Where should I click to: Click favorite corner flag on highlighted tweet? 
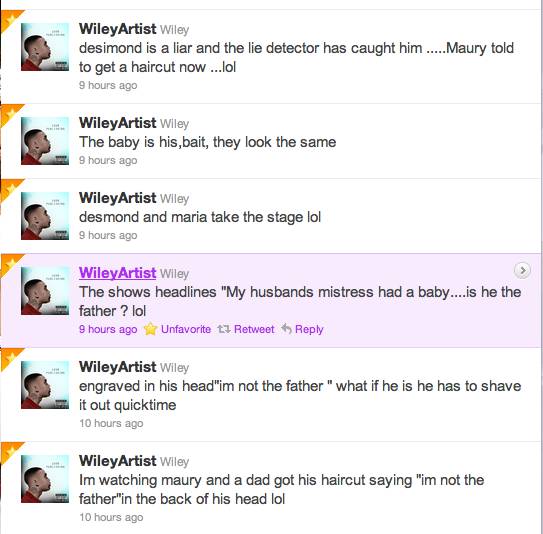coord(10,264)
